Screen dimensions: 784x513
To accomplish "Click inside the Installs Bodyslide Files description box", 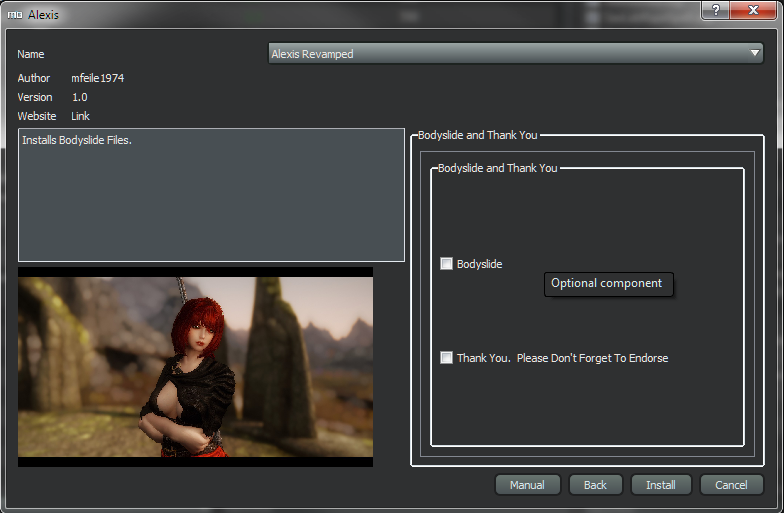I will pyautogui.click(x=211, y=195).
